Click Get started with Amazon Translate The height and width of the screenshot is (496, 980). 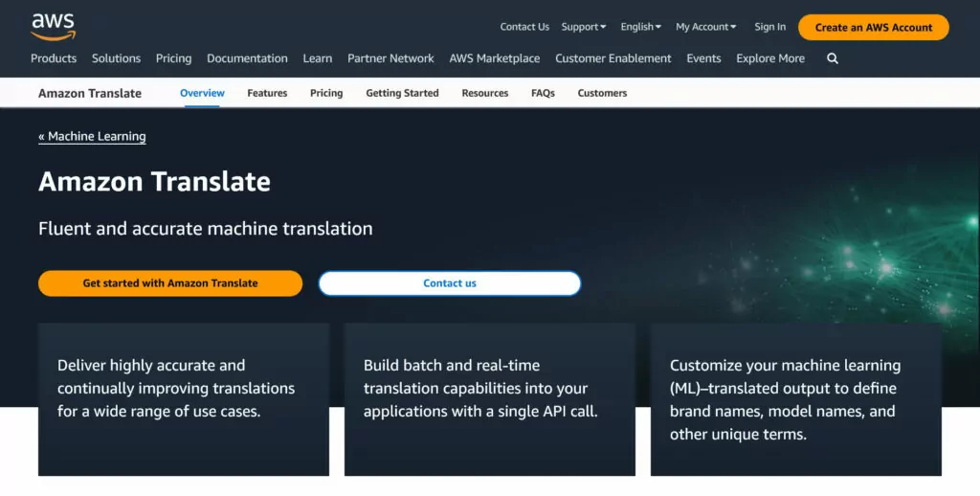[170, 283]
